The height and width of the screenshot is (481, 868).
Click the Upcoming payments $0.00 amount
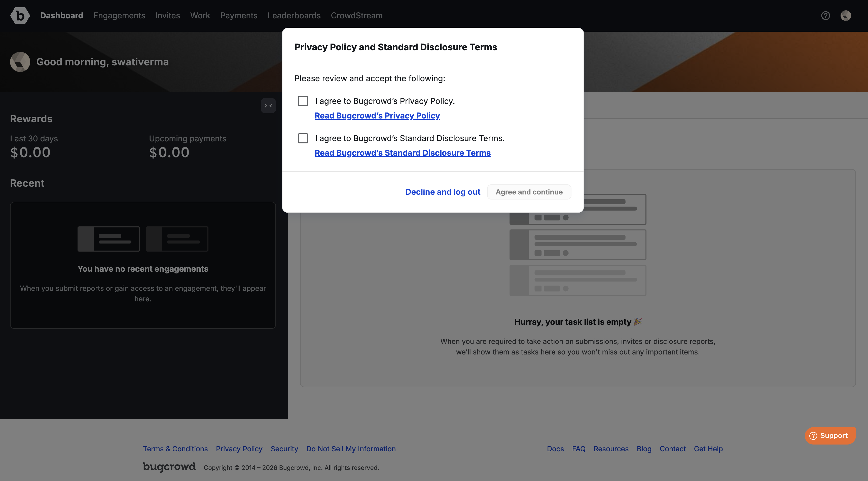[169, 152]
